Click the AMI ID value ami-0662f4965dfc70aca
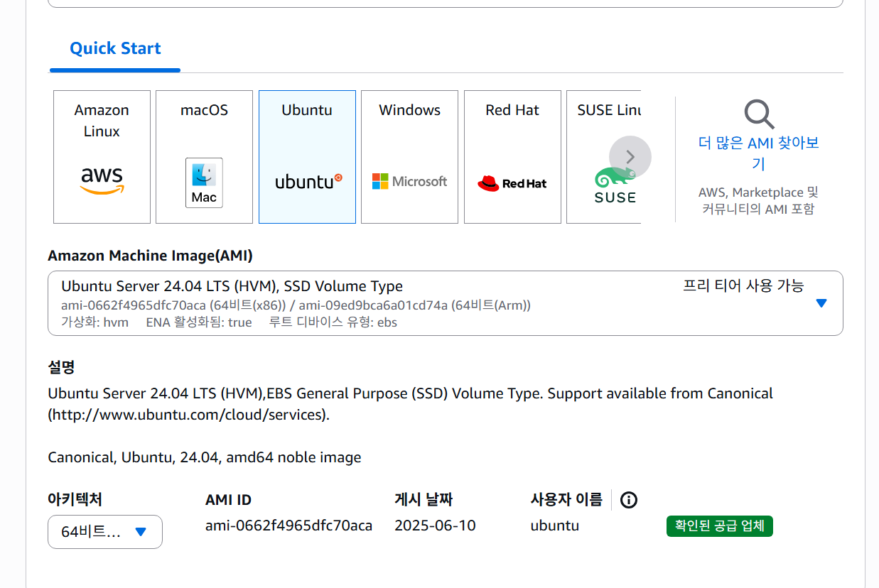 coord(289,526)
